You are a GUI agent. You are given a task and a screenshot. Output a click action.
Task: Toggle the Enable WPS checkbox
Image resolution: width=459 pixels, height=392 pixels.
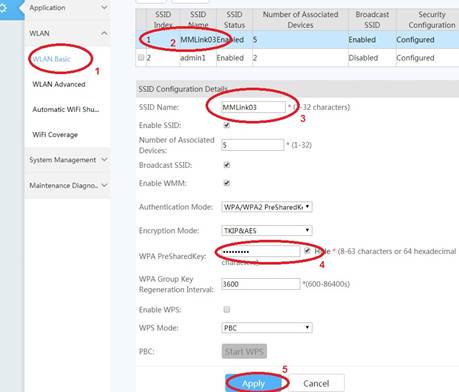tap(227, 310)
